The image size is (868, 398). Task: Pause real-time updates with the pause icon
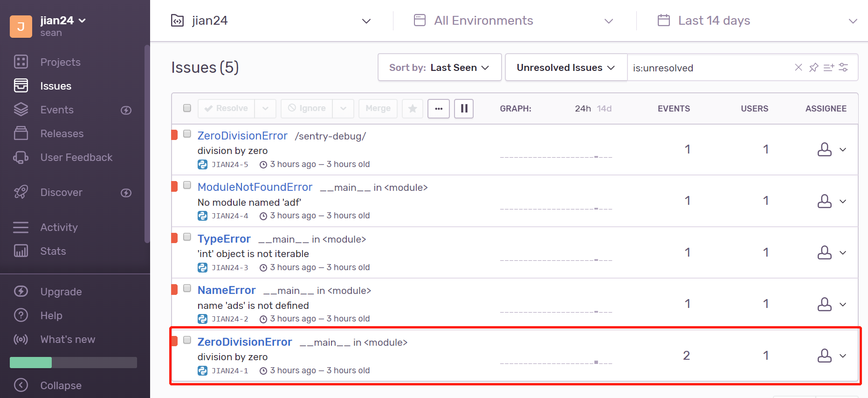point(464,109)
